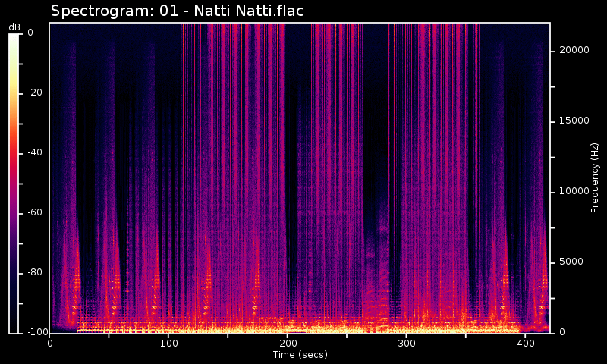Click the dB label above the color scale

14,27
